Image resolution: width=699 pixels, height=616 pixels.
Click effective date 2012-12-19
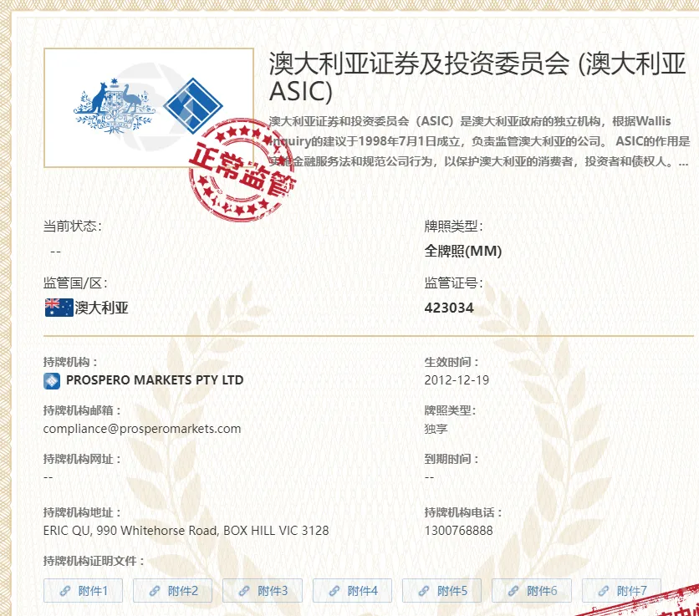pos(457,380)
